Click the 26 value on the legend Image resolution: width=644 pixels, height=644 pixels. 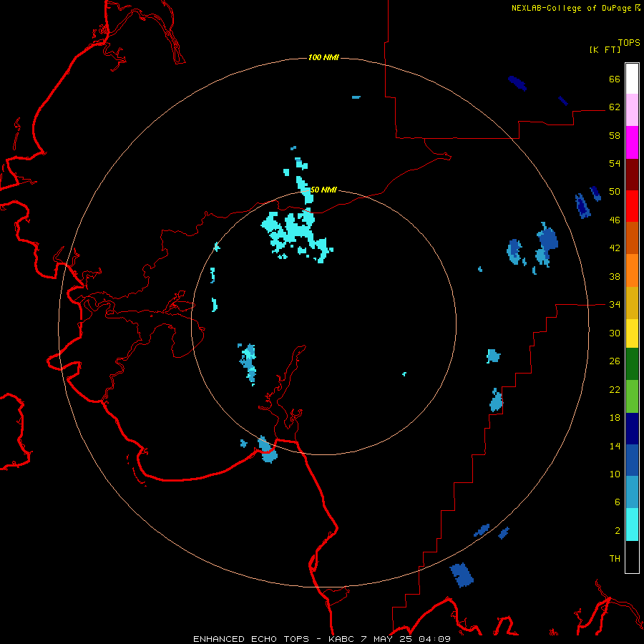click(615, 361)
